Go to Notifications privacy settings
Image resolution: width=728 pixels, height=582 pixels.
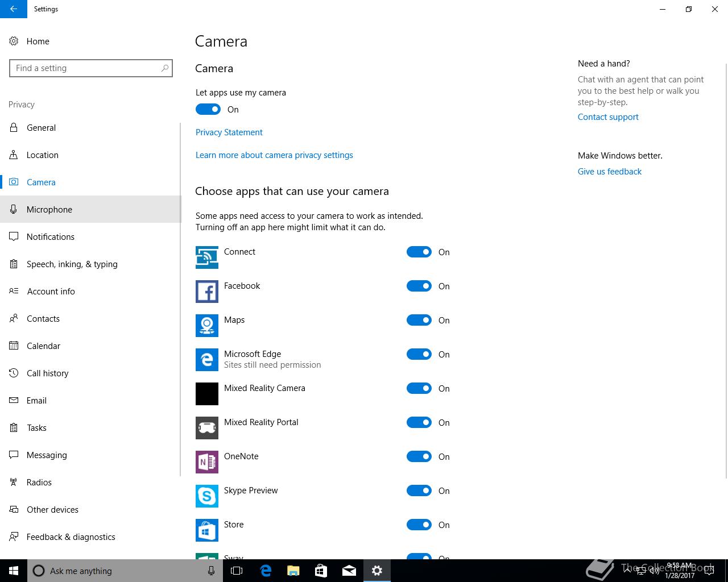[x=90, y=236]
